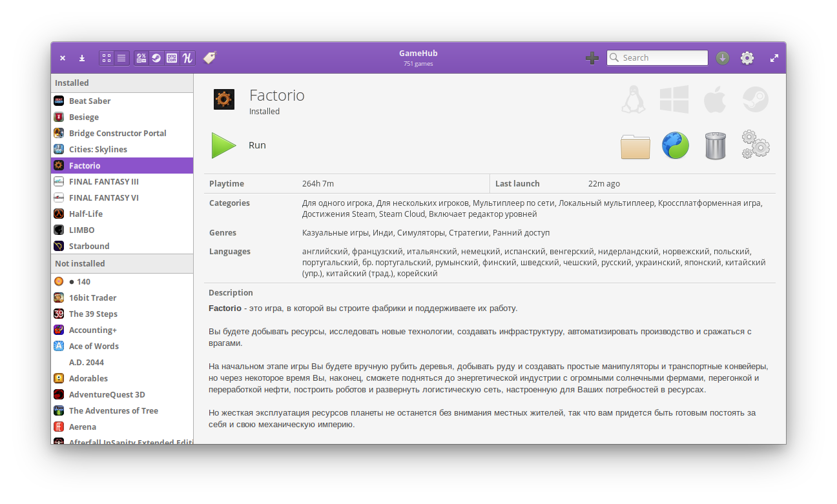Switch to grid view
Screen dimensions: 837x504
pyautogui.click(x=106, y=57)
